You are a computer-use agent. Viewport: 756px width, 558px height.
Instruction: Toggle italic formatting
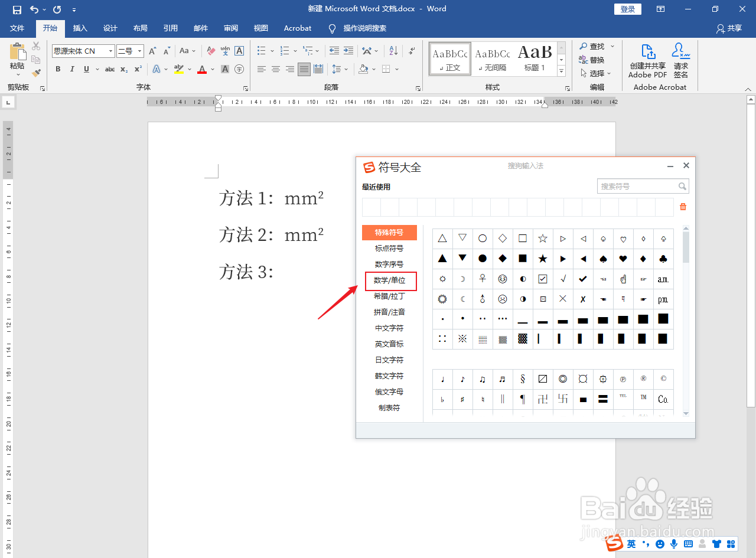pos(71,69)
